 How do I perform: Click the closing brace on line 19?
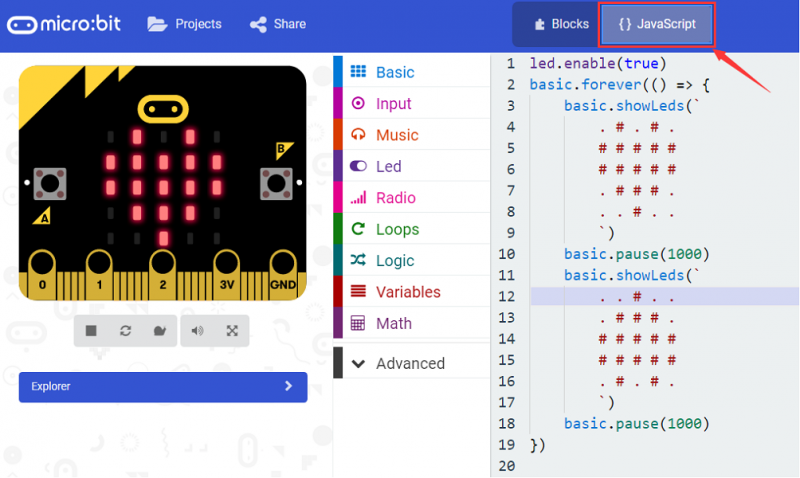pos(537,445)
